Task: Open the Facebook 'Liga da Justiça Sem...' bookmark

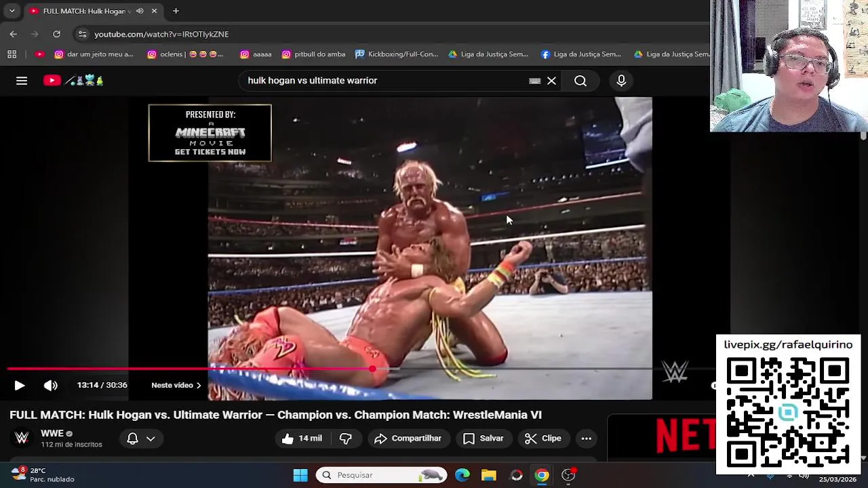Action: coord(580,54)
